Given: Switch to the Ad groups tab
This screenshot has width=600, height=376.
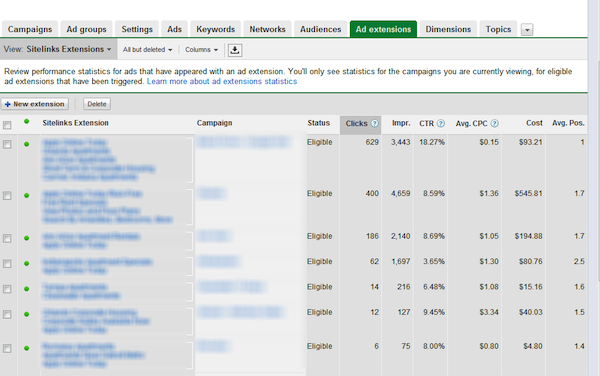Looking at the screenshot, I should click(86, 29).
